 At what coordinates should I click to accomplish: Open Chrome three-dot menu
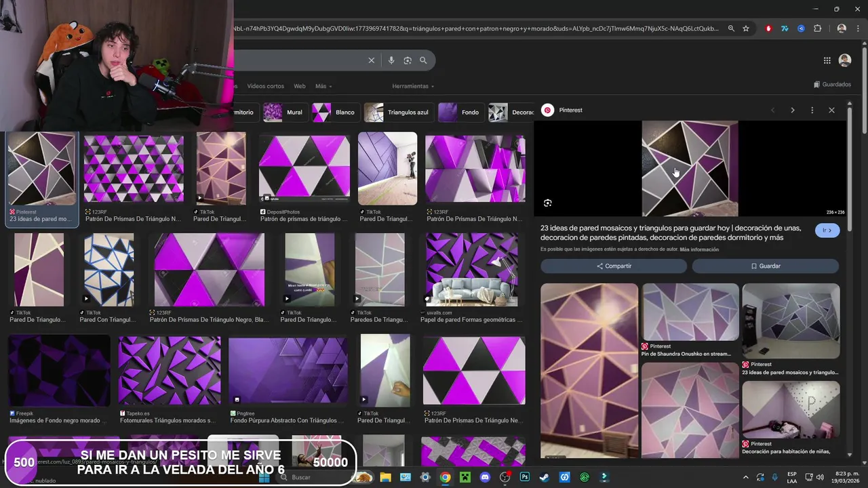[x=857, y=28]
